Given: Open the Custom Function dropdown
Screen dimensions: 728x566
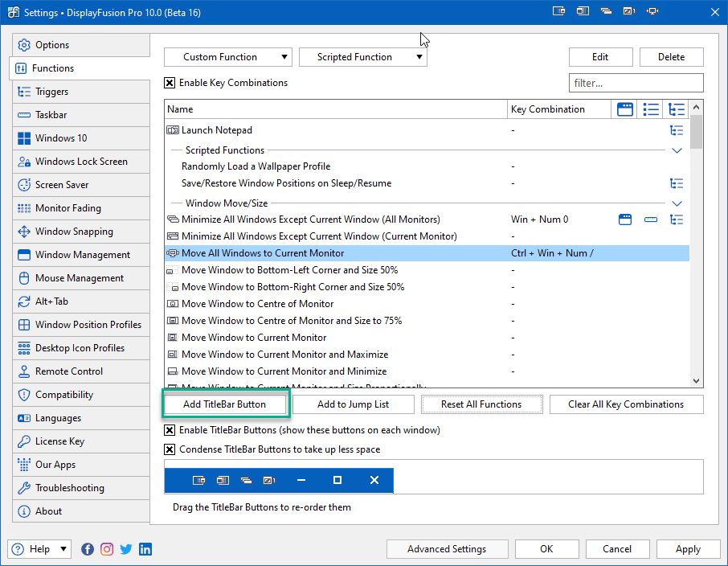Looking at the screenshot, I should (x=228, y=57).
